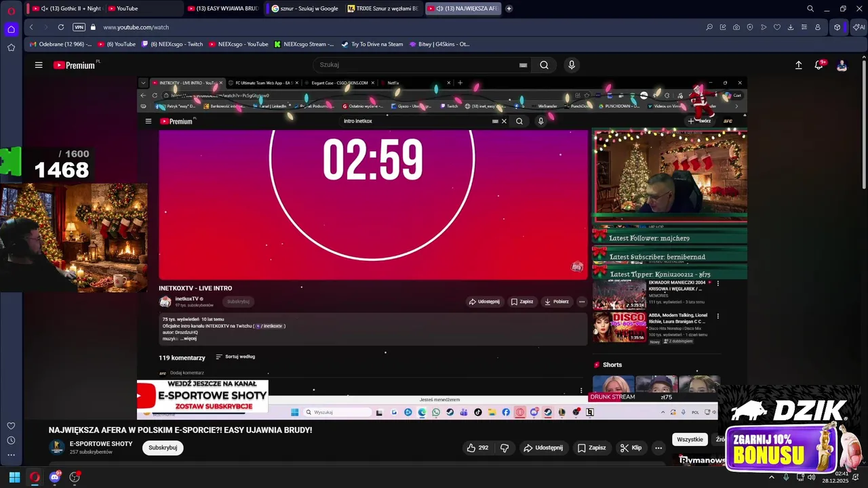The image size is (868, 488).
Task: Switch to the EASY WYJAWIA BRUDY tab
Action: [x=222, y=9]
